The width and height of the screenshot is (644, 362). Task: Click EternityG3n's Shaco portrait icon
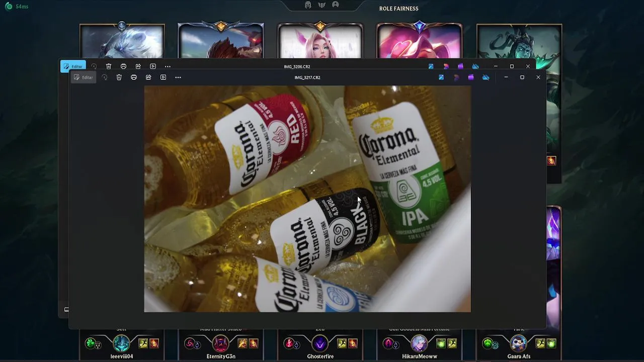tap(221, 343)
